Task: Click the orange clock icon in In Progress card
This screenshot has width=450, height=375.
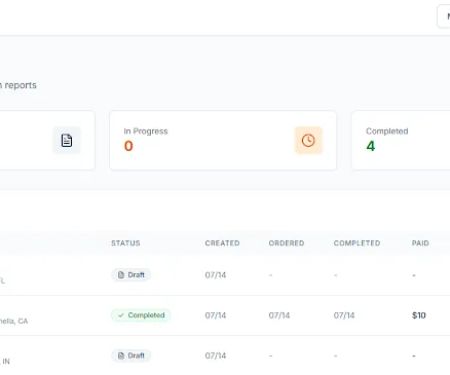Action: tap(308, 140)
